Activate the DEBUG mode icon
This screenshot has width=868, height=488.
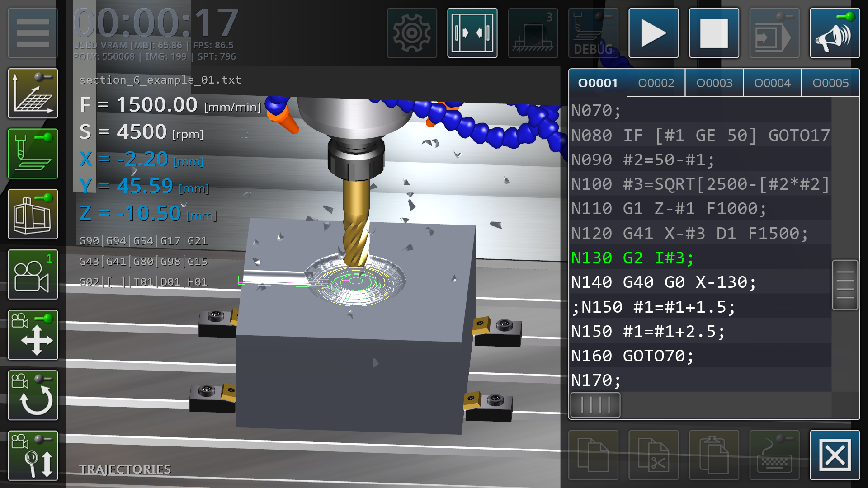(593, 33)
